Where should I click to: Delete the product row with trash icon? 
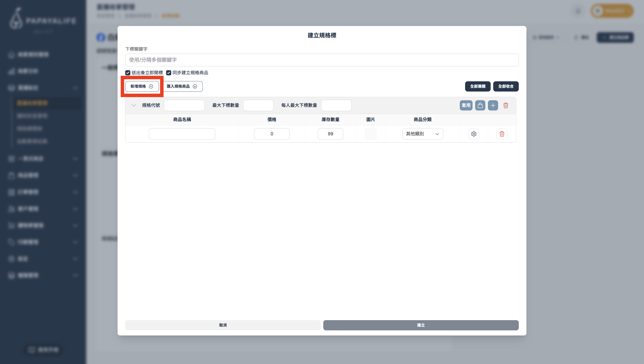tap(502, 134)
